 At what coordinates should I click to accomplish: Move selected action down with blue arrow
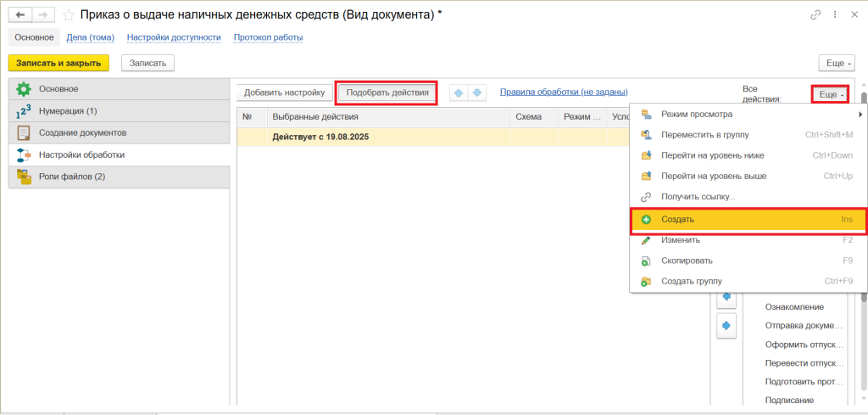(477, 93)
